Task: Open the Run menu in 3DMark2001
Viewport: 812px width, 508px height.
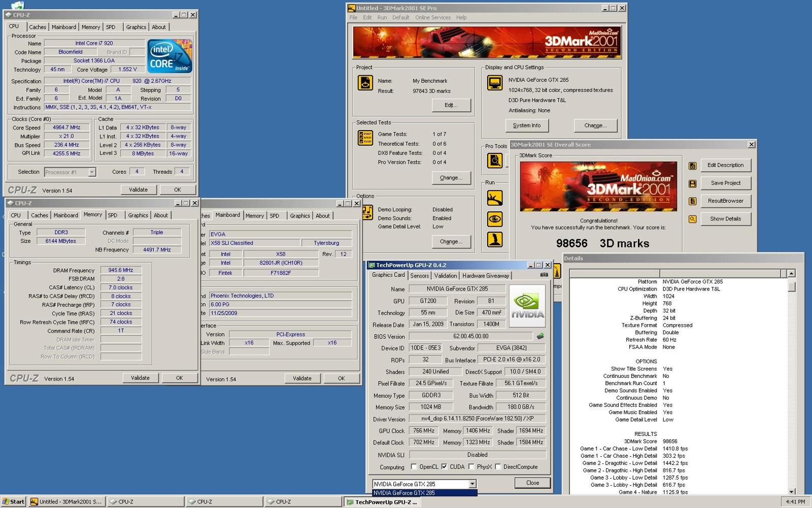Action: (382, 17)
